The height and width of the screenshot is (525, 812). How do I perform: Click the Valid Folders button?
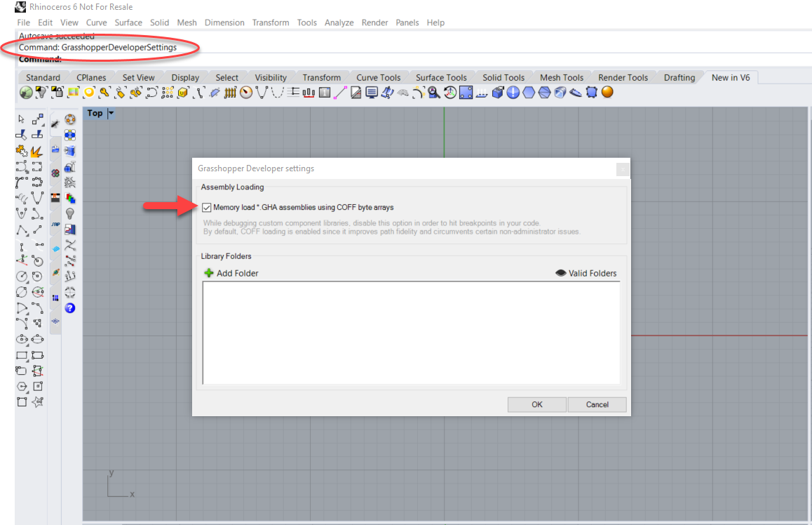click(x=586, y=273)
